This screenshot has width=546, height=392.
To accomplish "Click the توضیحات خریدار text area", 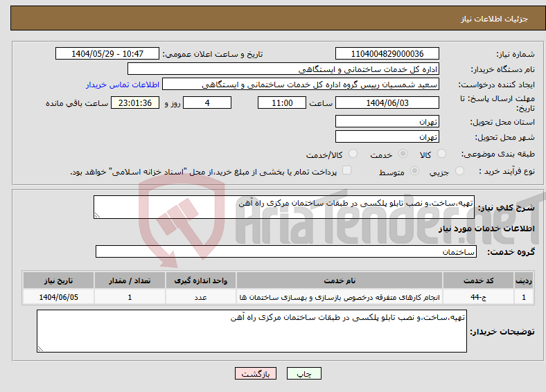I will click(252, 331).
